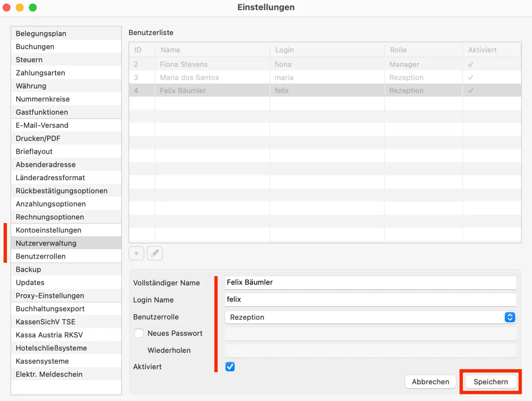
Task: Select Währung in the sidebar
Action: 66,86
